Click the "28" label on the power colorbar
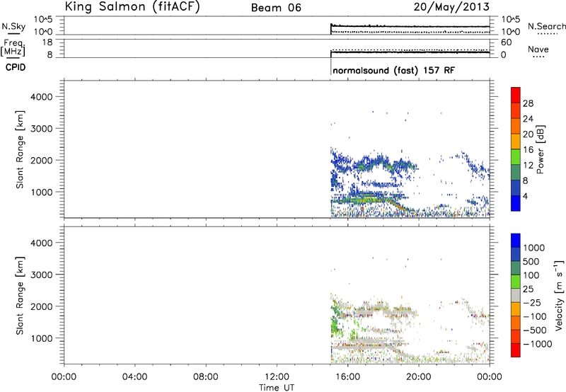Screen dimensions: 566x392 528,103
